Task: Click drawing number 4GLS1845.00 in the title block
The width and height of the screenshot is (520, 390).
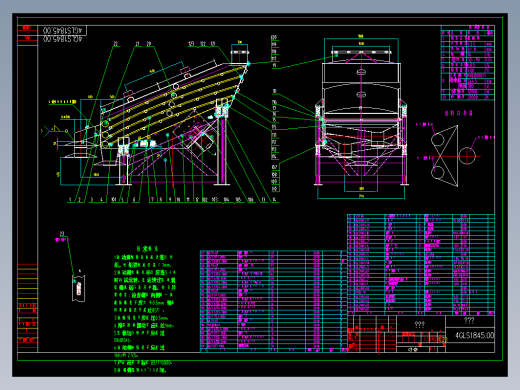Action: (475, 335)
